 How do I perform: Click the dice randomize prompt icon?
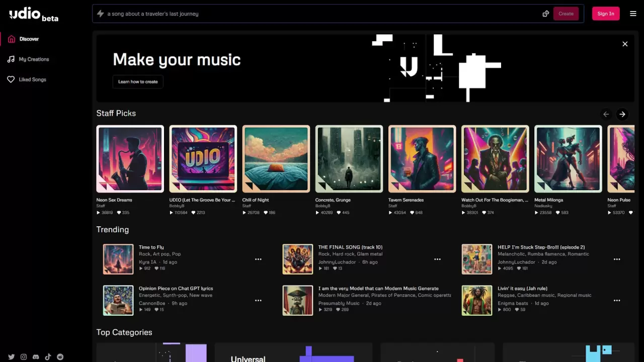click(x=545, y=14)
